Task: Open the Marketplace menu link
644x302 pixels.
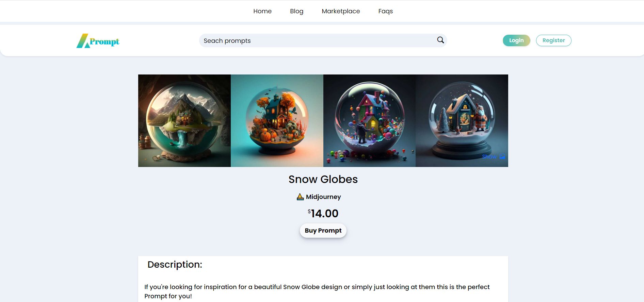Action: [341, 11]
